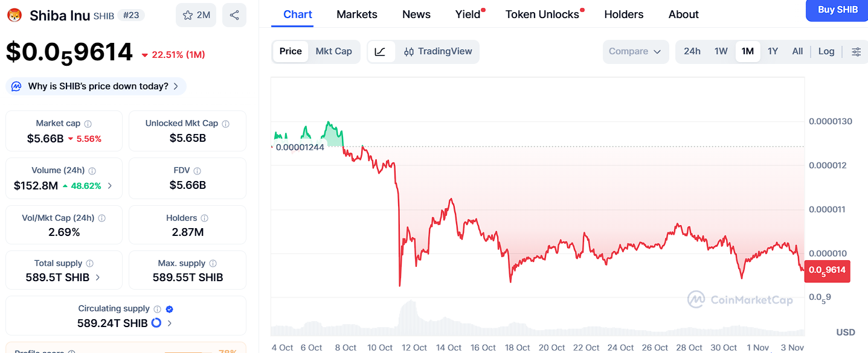Toggle the Log scale option
Image resolution: width=868 pixels, height=353 pixels.
click(826, 51)
